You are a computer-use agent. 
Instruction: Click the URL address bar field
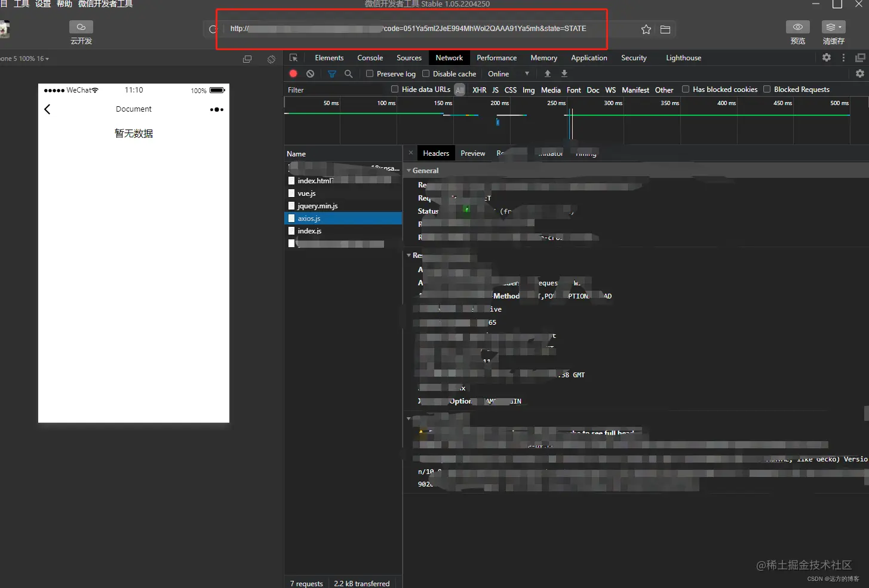tap(430, 29)
